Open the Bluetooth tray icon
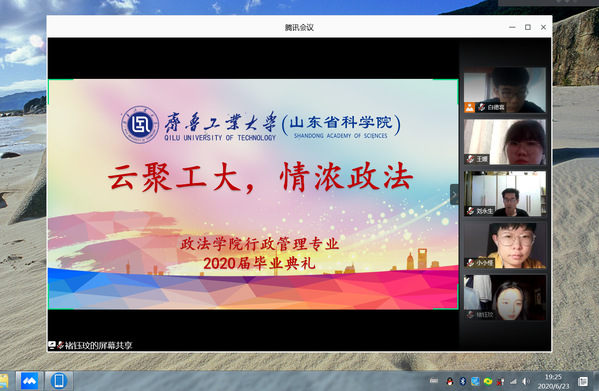The width and height of the screenshot is (599, 391). tap(463, 381)
